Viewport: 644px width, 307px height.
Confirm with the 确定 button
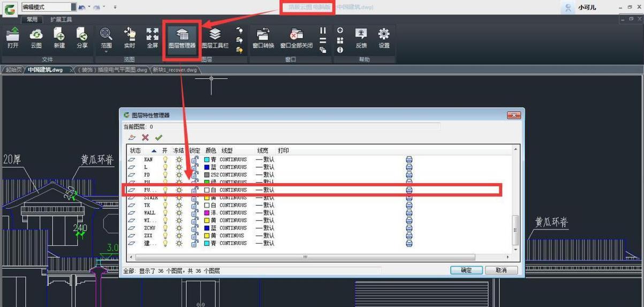point(466,270)
